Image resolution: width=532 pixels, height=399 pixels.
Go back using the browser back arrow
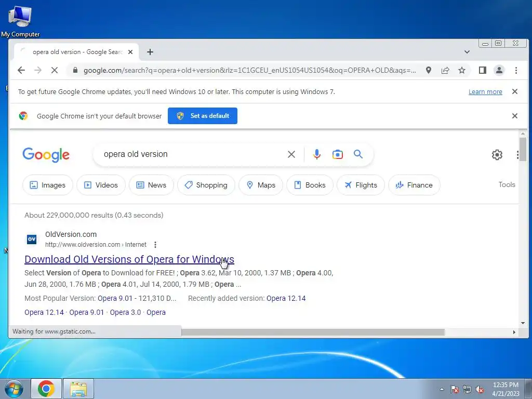[21, 70]
